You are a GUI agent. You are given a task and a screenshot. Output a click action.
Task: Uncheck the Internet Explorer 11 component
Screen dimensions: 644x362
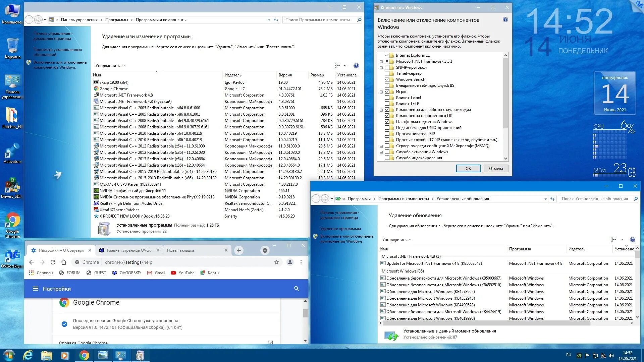click(x=387, y=55)
